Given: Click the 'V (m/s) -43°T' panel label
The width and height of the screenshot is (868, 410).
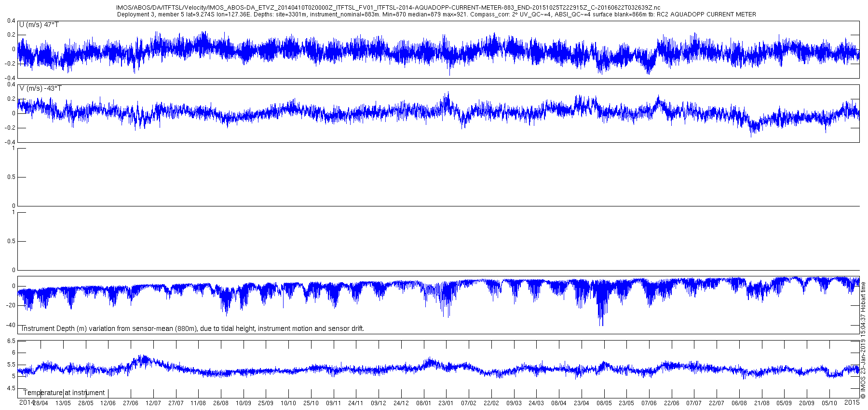Looking at the screenshot, I should [41, 88].
